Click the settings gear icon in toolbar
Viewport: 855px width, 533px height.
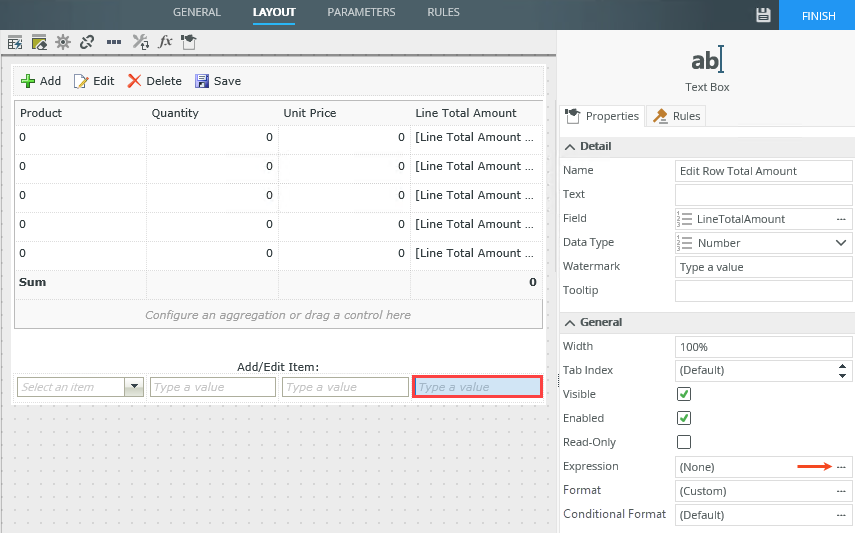(x=63, y=42)
